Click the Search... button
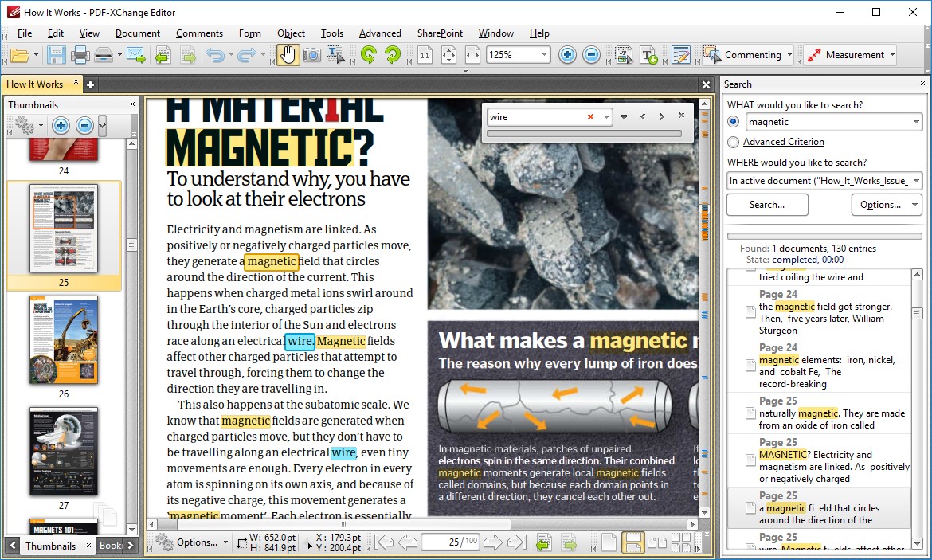The image size is (932, 560). click(x=767, y=205)
